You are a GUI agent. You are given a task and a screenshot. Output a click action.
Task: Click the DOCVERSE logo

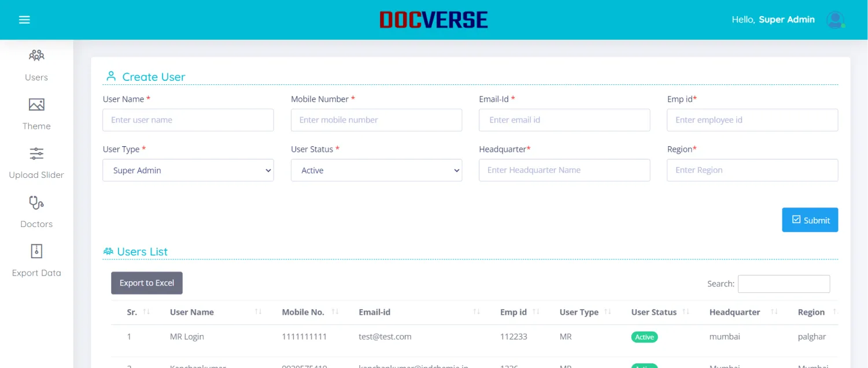[x=434, y=20]
